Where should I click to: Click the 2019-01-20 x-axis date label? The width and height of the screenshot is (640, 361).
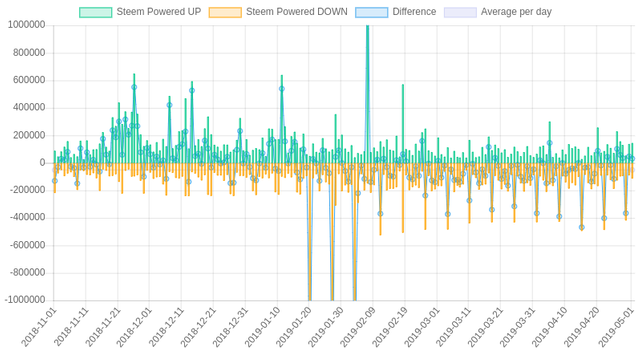(x=294, y=327)
